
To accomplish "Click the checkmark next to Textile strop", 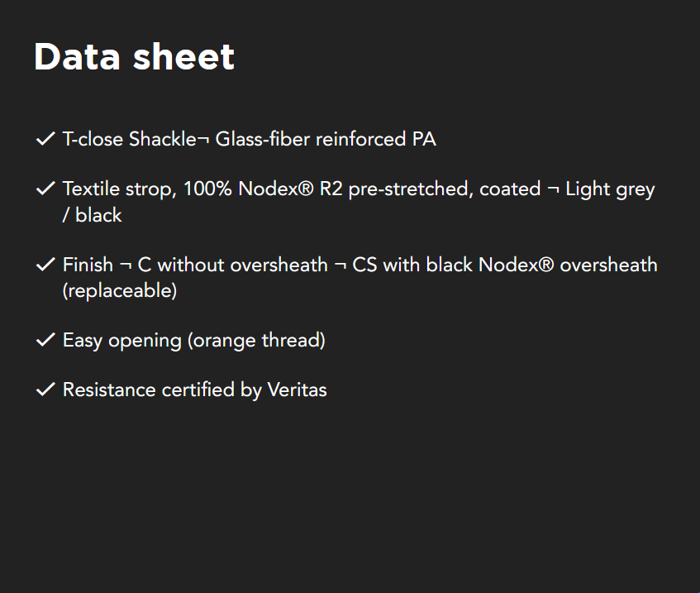I will pyautogui.click(x=45, y=189).
